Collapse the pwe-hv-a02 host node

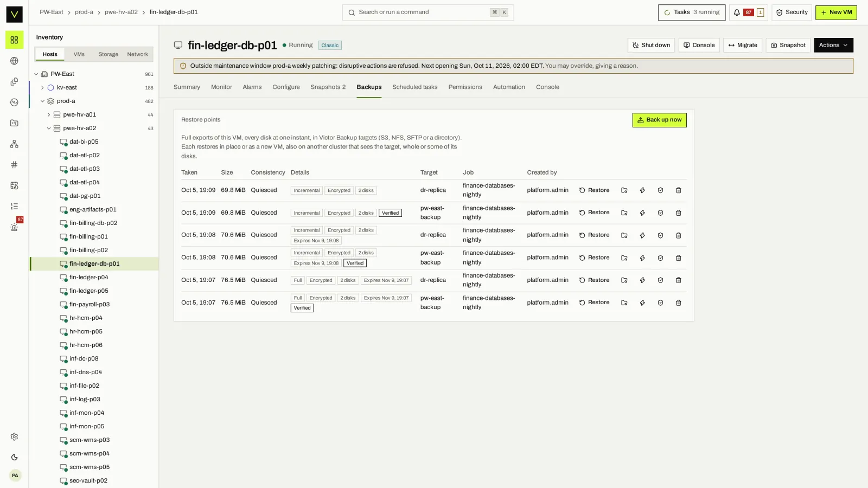click(49, 129)
